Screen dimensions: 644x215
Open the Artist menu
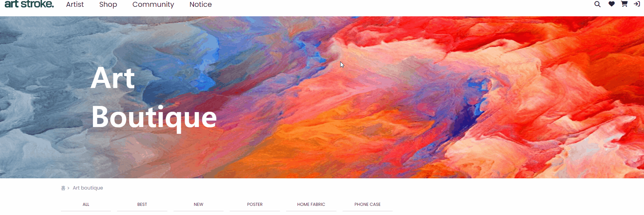click(75, 4)
